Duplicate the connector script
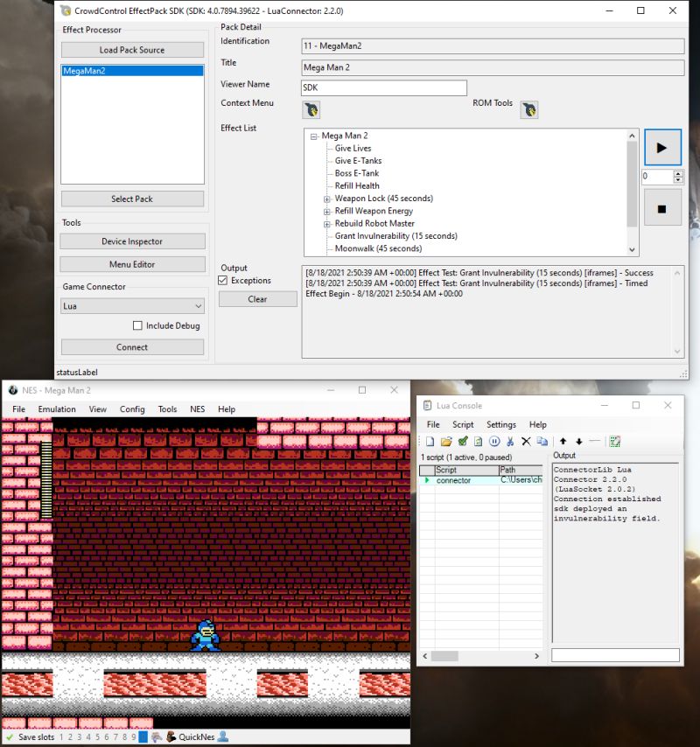 click(x=542, y=441)
